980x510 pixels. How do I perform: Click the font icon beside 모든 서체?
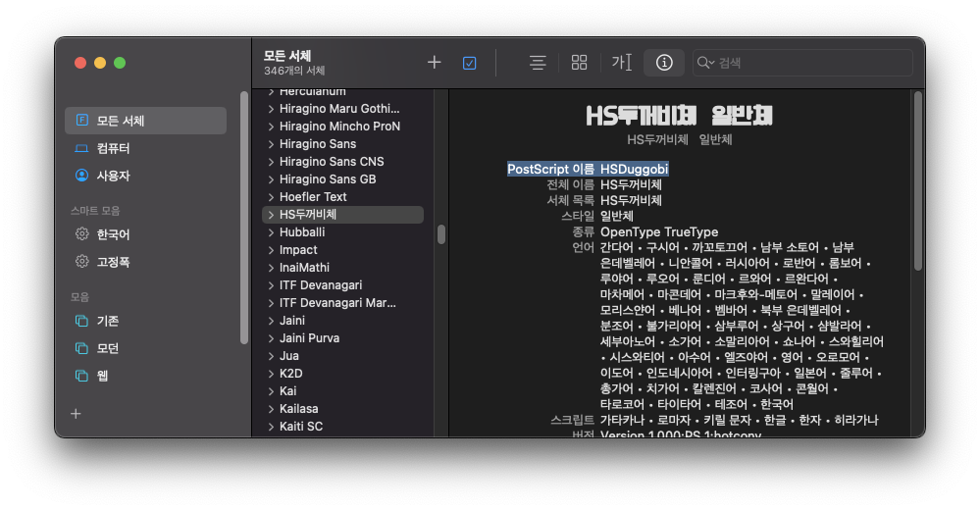(x=81, y=120)
